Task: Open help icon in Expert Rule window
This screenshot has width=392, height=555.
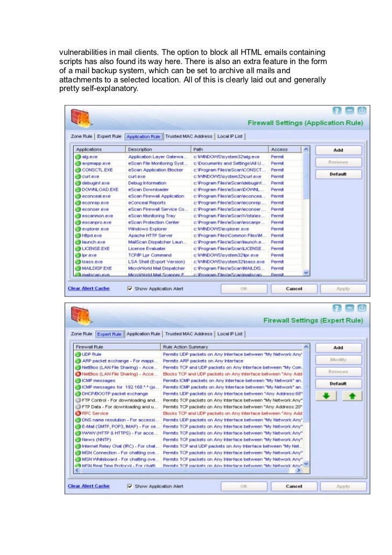Action: pos(337,308)
